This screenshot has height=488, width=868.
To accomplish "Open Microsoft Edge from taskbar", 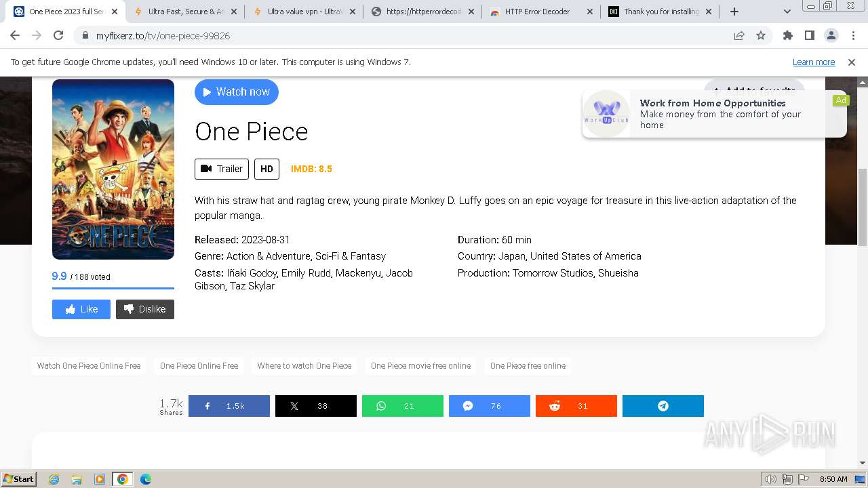I will [145, 479].
